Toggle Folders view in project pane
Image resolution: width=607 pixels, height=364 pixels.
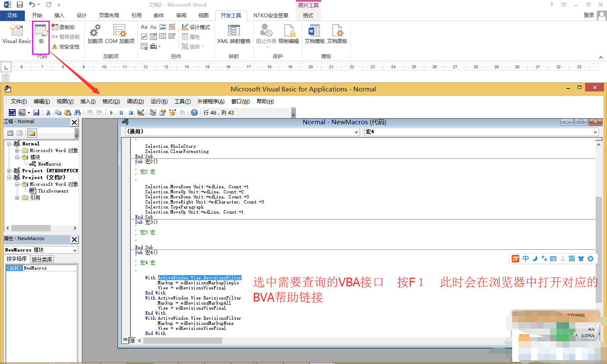pos(32,133)
